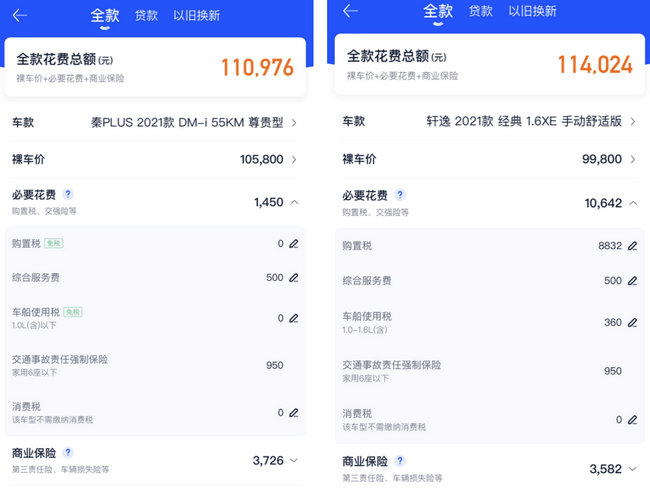Expand 商业保险 3,582 section
Image resolution: width=650 pixels, height=491 pixels.
click(x=633, y=469)
